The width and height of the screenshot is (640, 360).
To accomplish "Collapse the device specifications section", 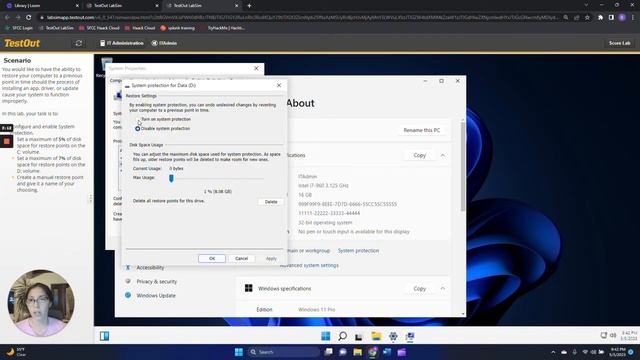I will click(x=442, y=156).
